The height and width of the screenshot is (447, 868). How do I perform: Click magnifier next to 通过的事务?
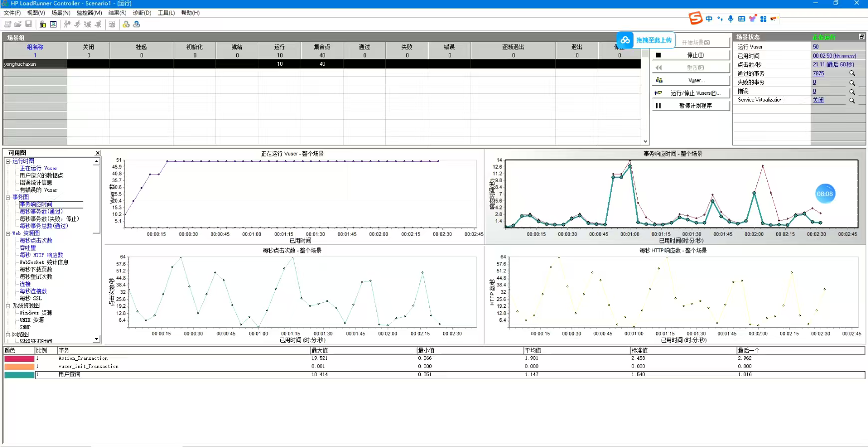(852, 73)
